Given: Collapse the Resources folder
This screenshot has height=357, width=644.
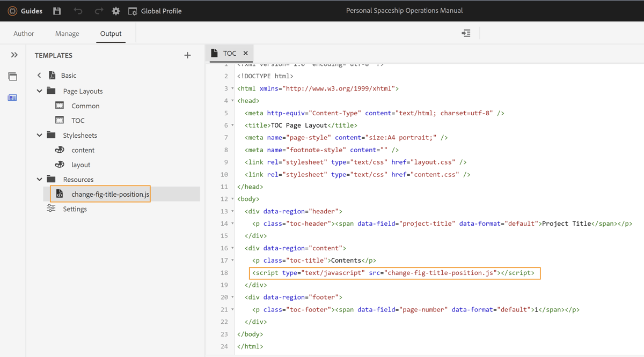Looking at the screenshot, I should pos(39,179).
